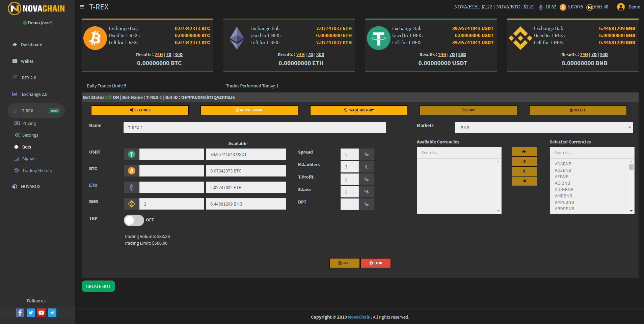Open REX 2.0 in sidebar

[29, 78]
